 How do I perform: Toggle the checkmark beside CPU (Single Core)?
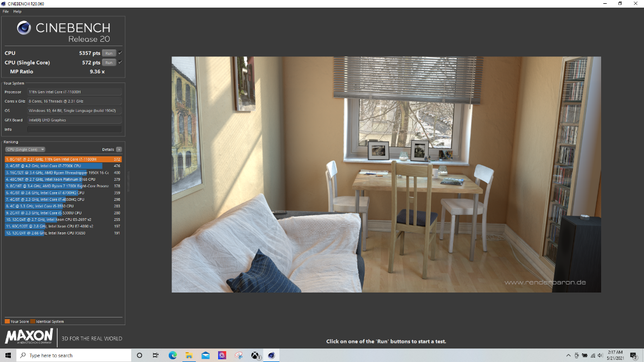pyautogui.click(x=120, y=62)
